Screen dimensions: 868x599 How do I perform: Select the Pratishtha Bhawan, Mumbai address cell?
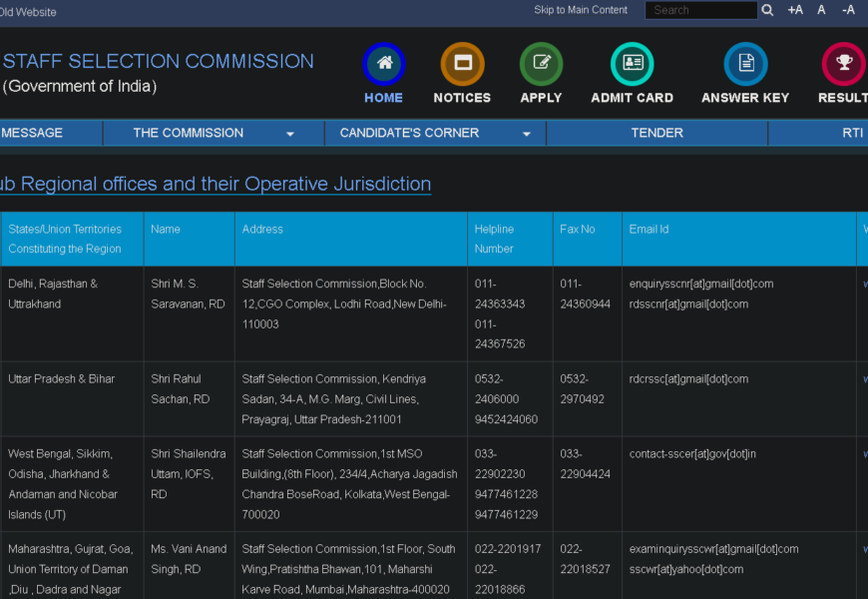[x=351, y=566]
